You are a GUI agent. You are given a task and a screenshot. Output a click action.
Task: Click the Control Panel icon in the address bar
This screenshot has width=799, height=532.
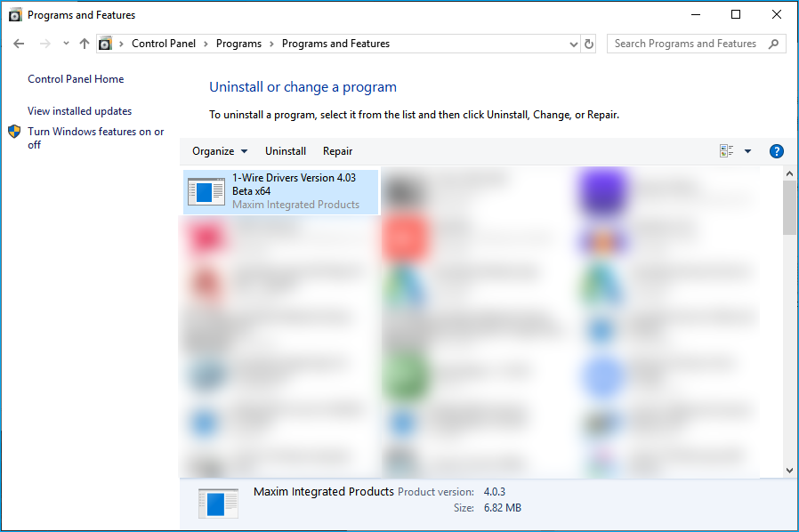pyautogui.click(x=105, y=44)
